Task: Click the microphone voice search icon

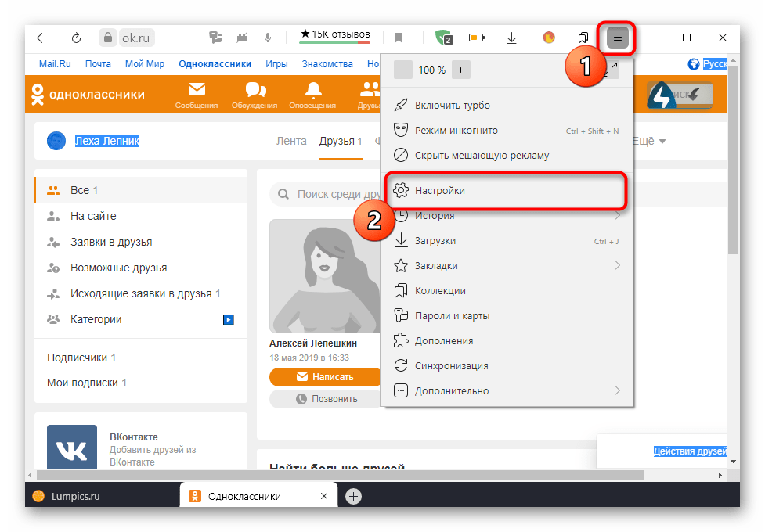Action: [x=269, y=38]
